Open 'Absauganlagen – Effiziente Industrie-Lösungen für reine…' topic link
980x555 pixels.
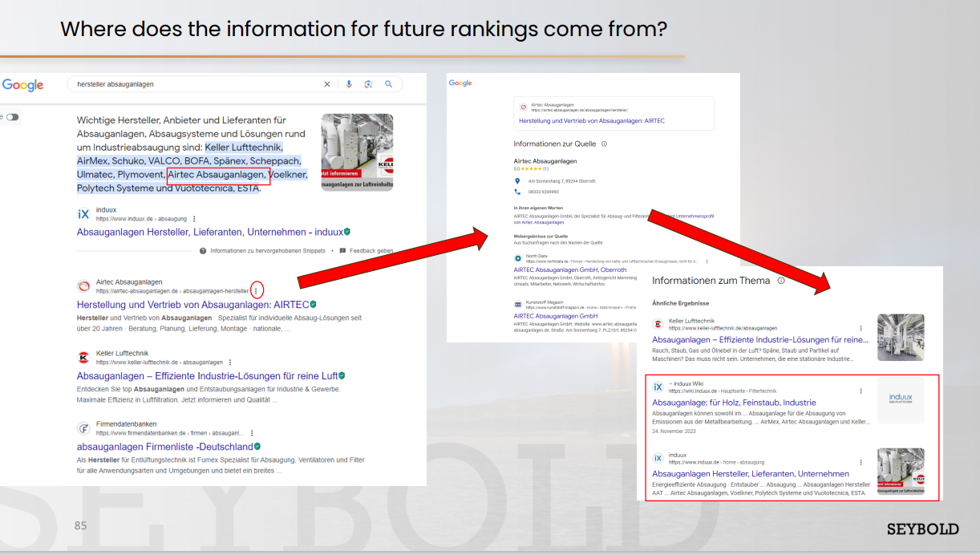760,340
